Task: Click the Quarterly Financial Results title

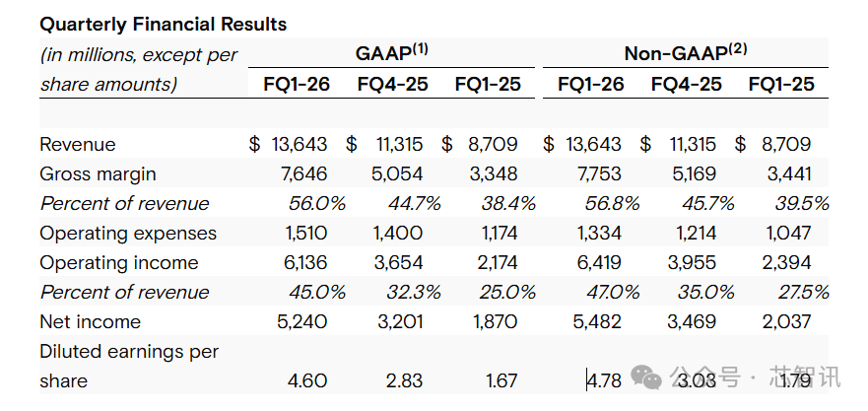Action: tap(163, 24)
